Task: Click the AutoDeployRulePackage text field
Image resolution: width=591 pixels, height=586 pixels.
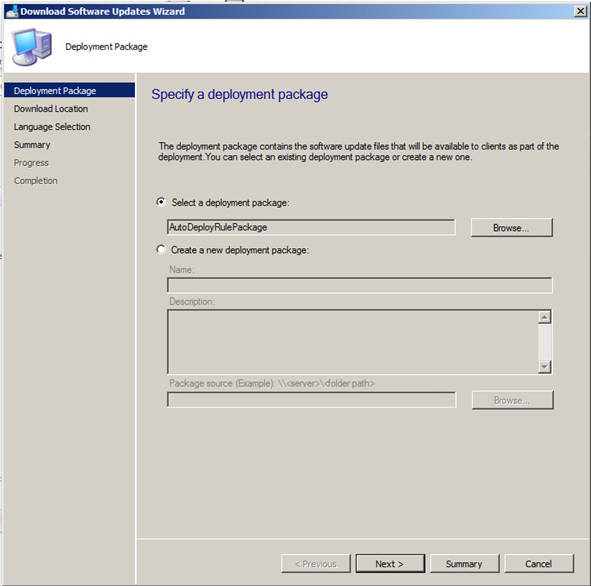Action: pyautogui.click(x=311, y=227)
